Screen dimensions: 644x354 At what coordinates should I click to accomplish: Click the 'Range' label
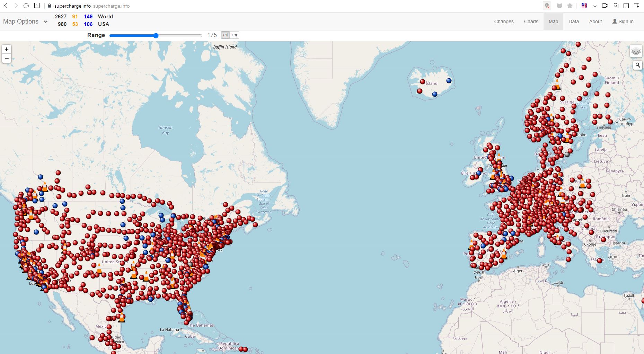click(x=96, y=35)
